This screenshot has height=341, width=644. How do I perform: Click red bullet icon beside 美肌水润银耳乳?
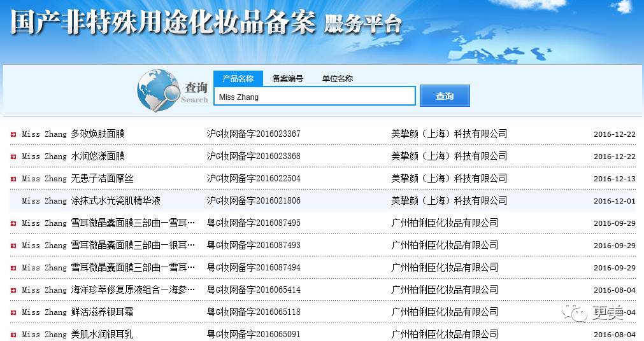click(x=13, y=335)
